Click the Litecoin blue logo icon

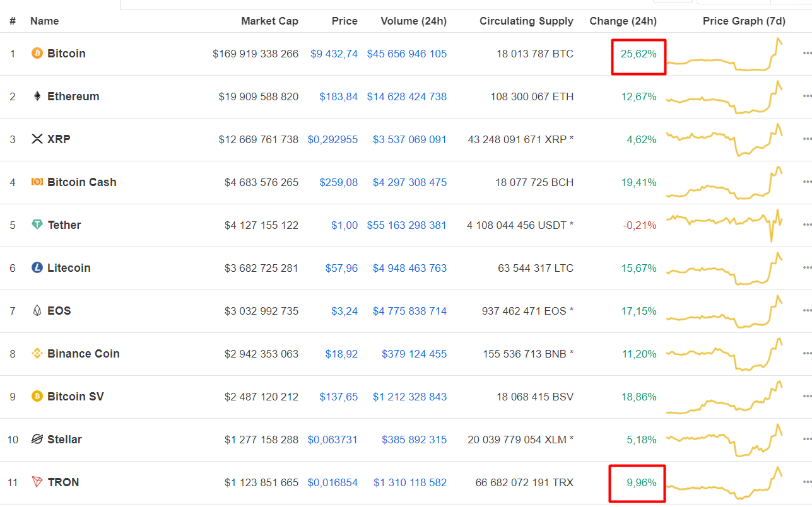(x=37, y=268)
